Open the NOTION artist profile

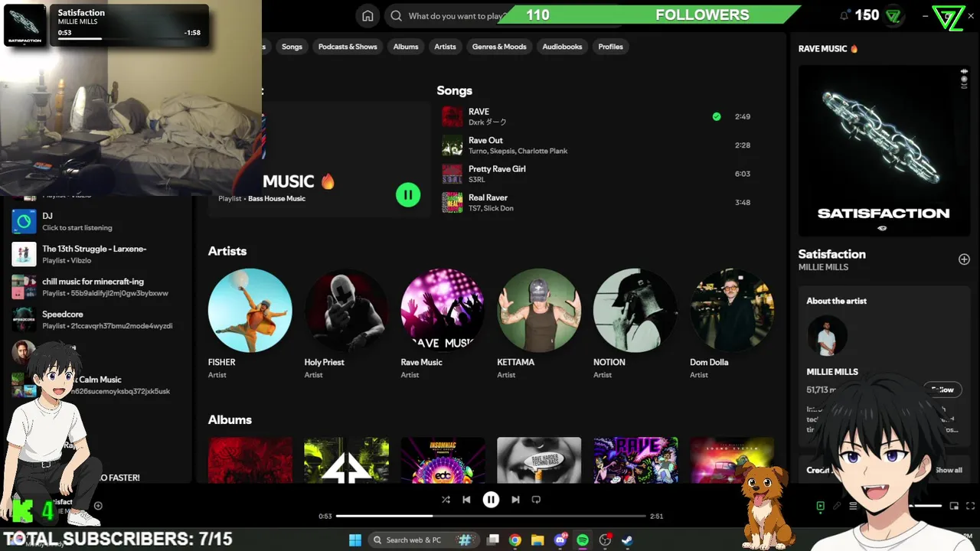635,310
